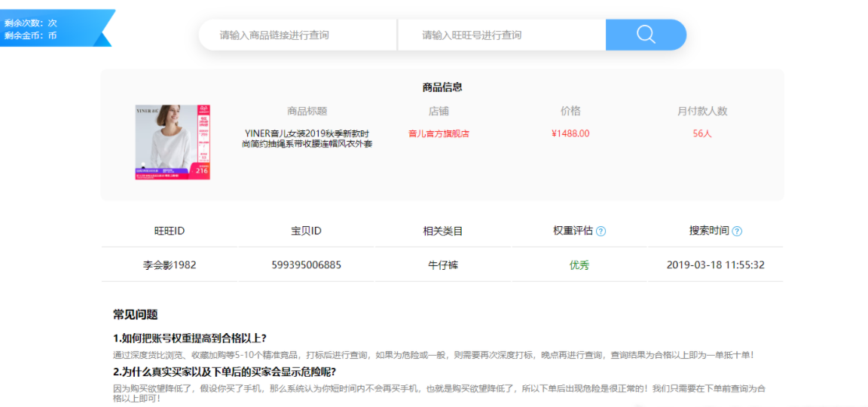The image size is (868, 407).
Task: Select the price ¥1488.00
Action: tap(570, 133)
